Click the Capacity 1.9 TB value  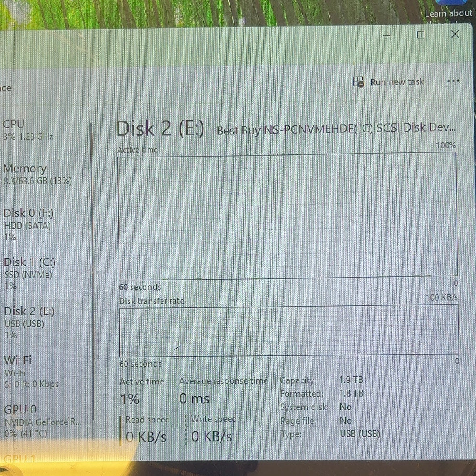(351, 380)
